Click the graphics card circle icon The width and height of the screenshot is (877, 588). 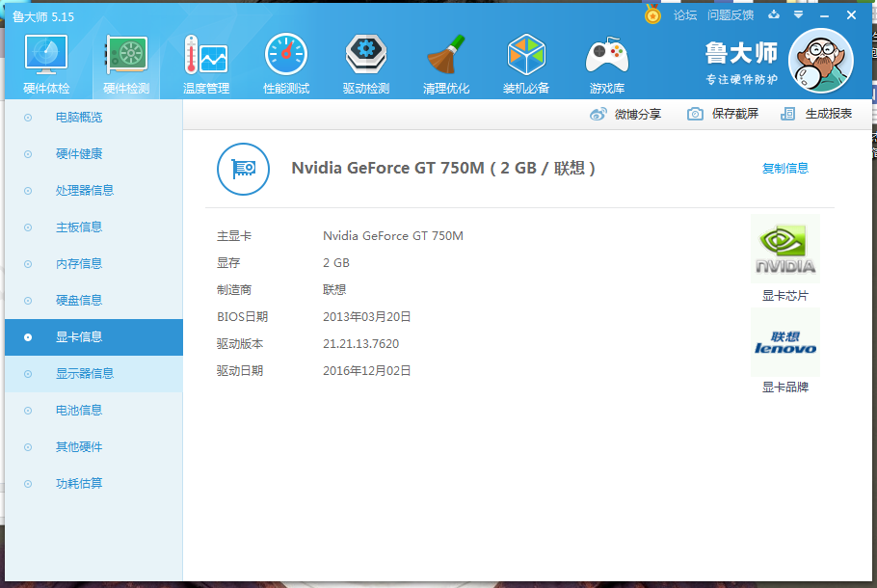click(243, 169)
